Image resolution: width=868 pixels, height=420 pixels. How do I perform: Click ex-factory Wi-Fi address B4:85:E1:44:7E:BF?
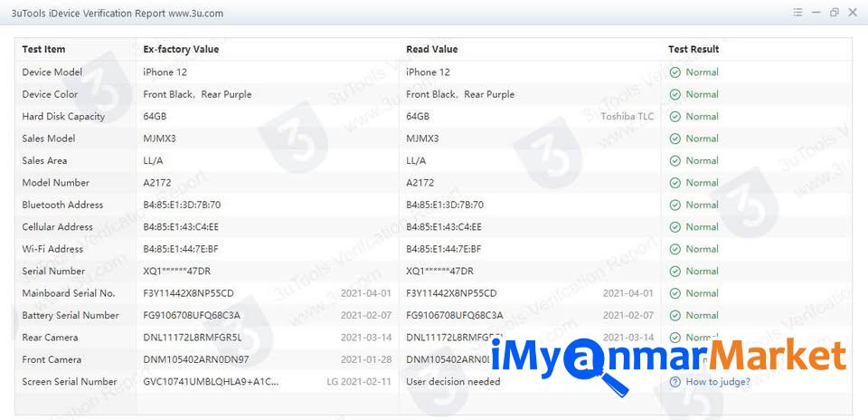tap(181, 249)
